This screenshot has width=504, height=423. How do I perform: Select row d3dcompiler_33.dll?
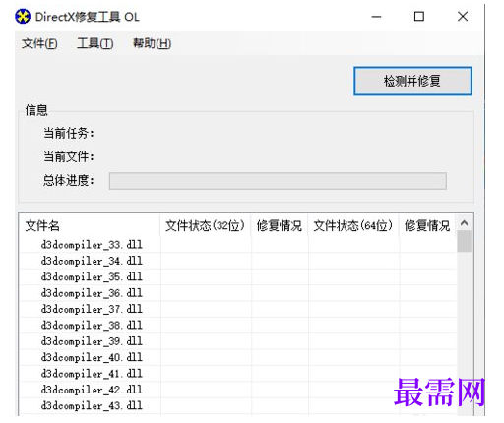(x=237, y=245)
